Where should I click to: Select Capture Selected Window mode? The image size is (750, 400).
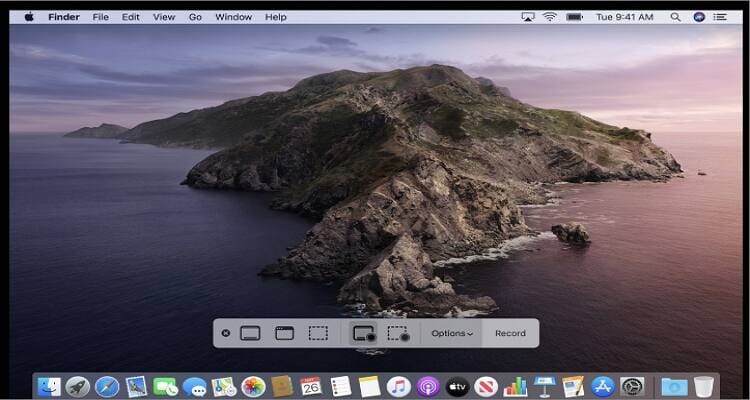pos(285,333)
